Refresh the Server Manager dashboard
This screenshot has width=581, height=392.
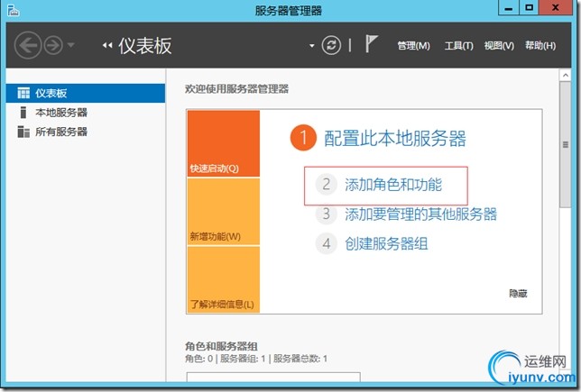coord(331,45)
